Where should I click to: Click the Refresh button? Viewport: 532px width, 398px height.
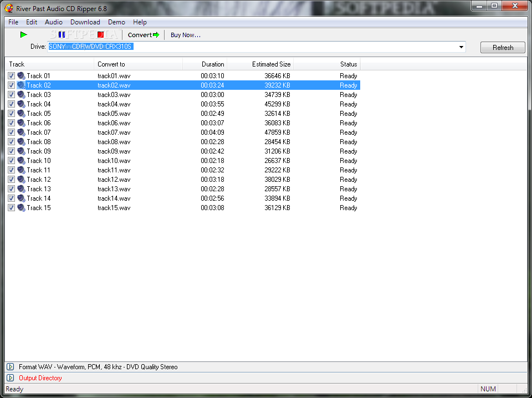click(x=503, y=48)
